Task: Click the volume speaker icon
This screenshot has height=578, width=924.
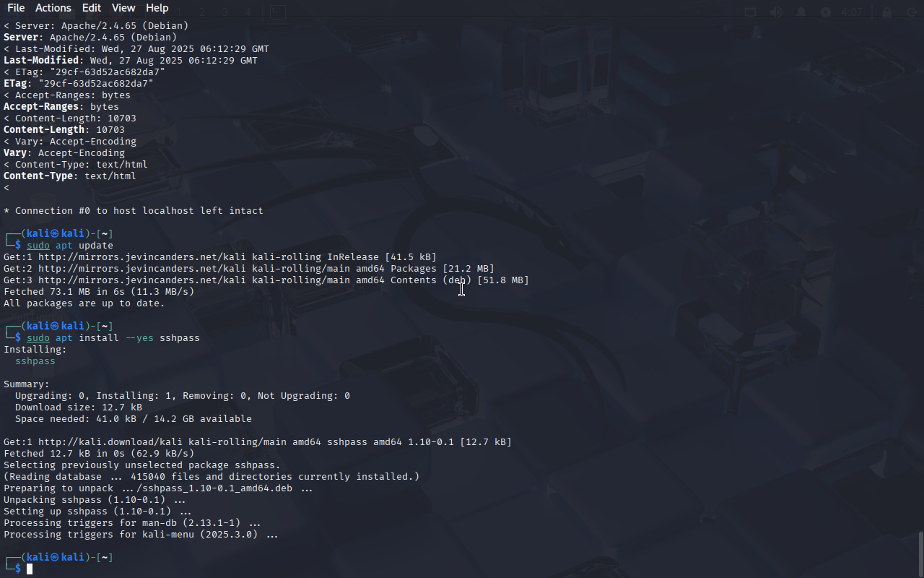Action: 776,12
